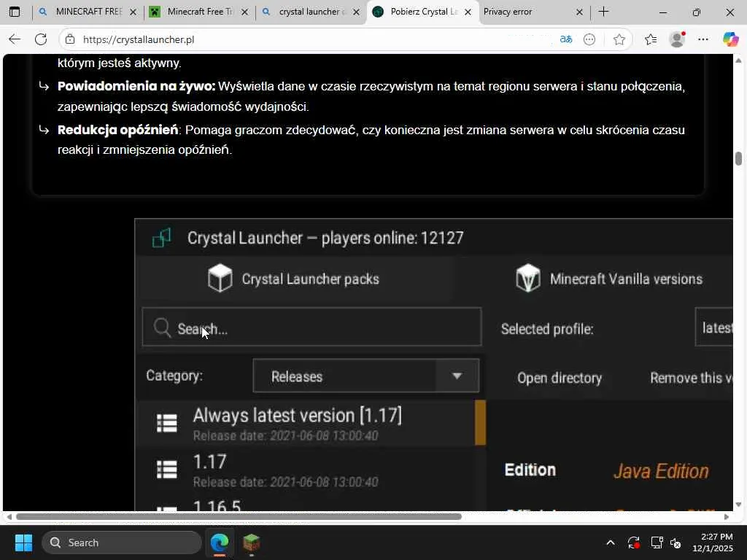This screenshot has width=747, height=560.
Task: Click the scroll right arrow
Action: point(727,517)
